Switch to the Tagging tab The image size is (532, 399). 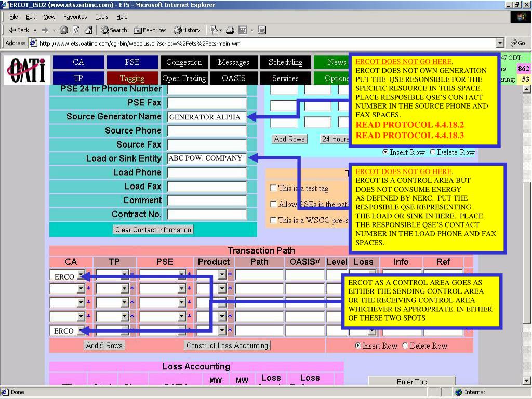pos(132,78)
